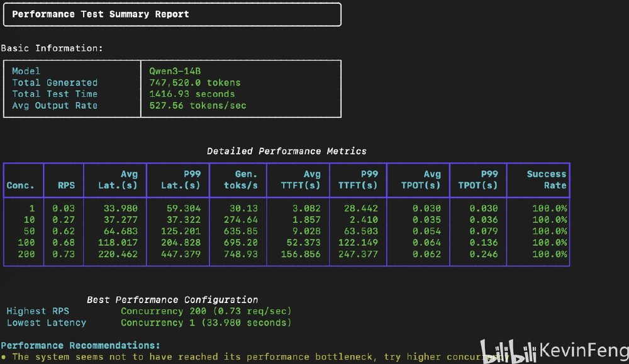Select the Gen. toks/s column header

tap(241, 180)
